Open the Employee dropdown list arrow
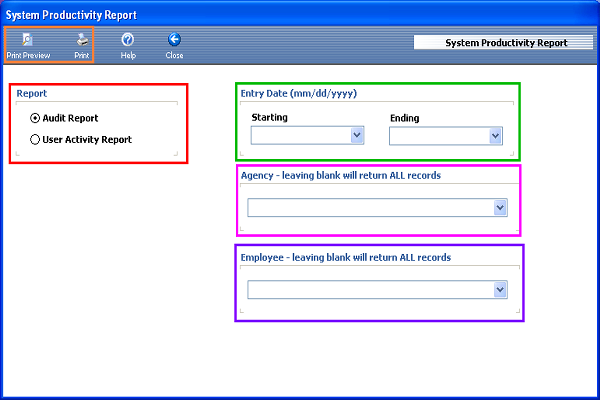 coord(500,289)
